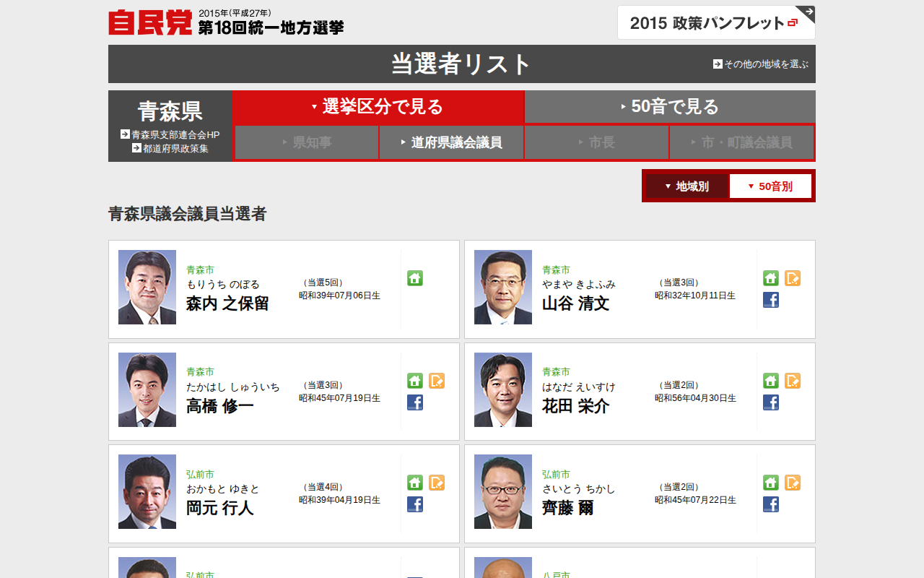
Task: Visit 高橋 修一's Facebook icon
Action: (415, 402)
